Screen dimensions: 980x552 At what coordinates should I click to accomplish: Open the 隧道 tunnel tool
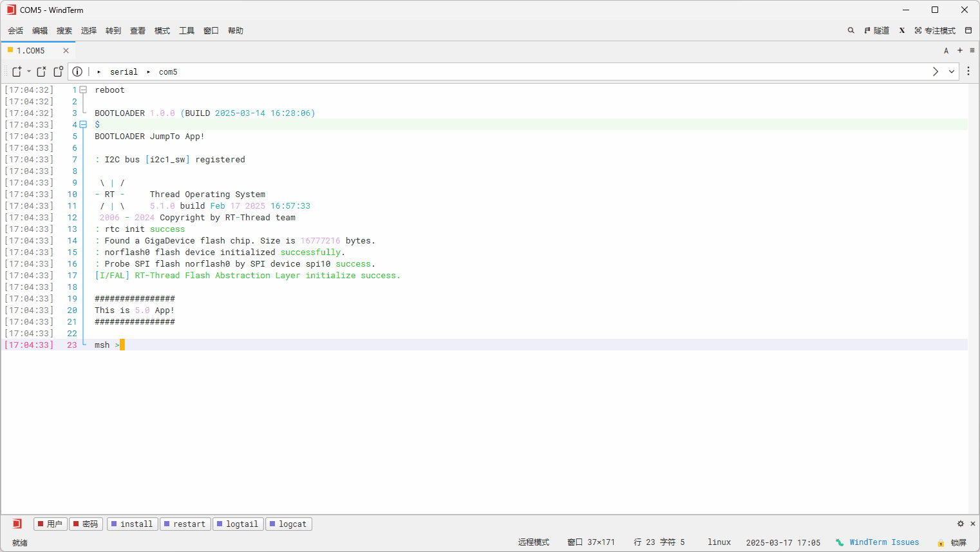tap(876, 30)
